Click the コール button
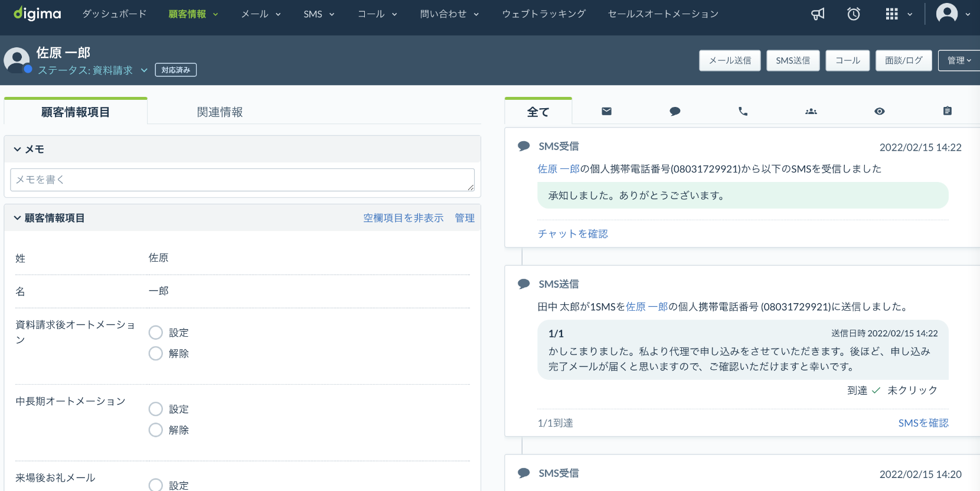 (x=848, y=60)
